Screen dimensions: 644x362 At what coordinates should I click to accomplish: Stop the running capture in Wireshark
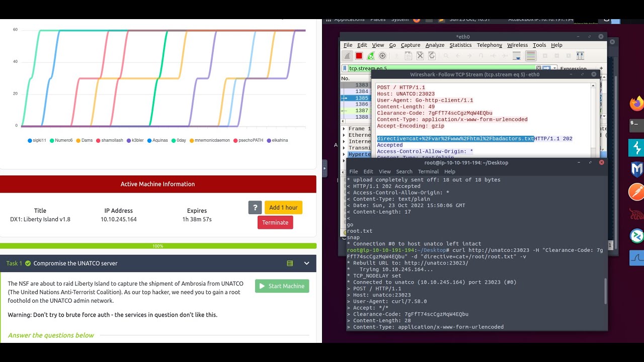[359, 56]
